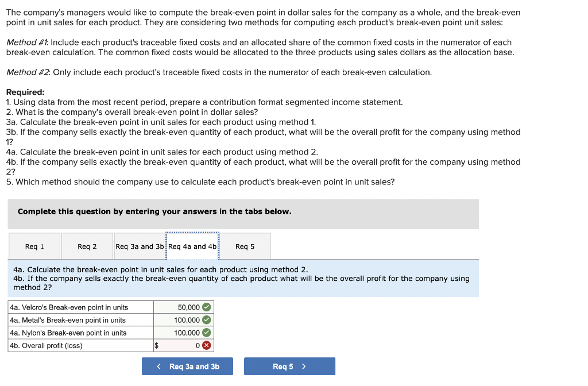Click left chevron on Req 3a and 3b button
Viewport: 588px width, 386px height.
coord(159,366)
